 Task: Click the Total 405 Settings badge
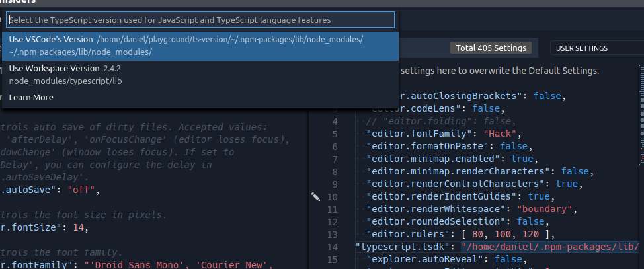tap(491, 48)
